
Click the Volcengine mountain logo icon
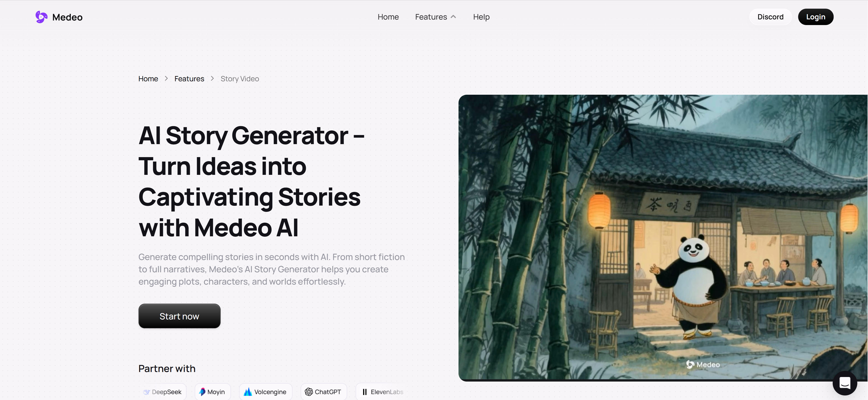coord(248,392)
